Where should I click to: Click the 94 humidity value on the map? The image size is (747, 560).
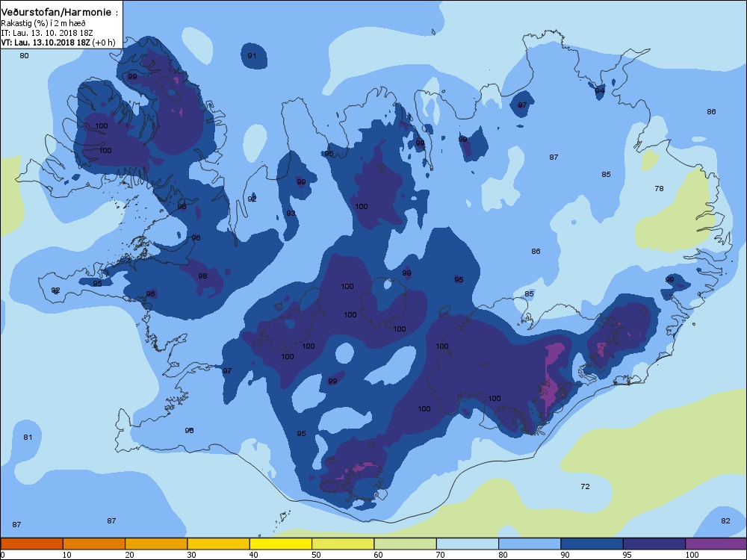pyautogui.click(x=600, y=90)
